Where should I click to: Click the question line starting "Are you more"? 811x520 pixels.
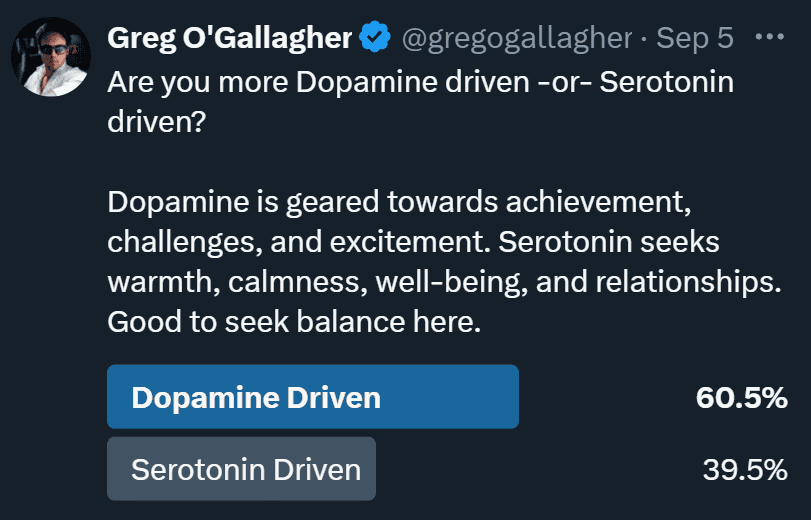point(420,83)
